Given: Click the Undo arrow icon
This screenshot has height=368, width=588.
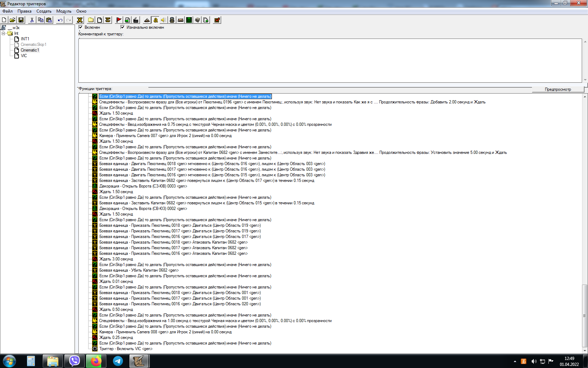Looking at the screenshot, I should pyautogui.click(x=60, y=20).
